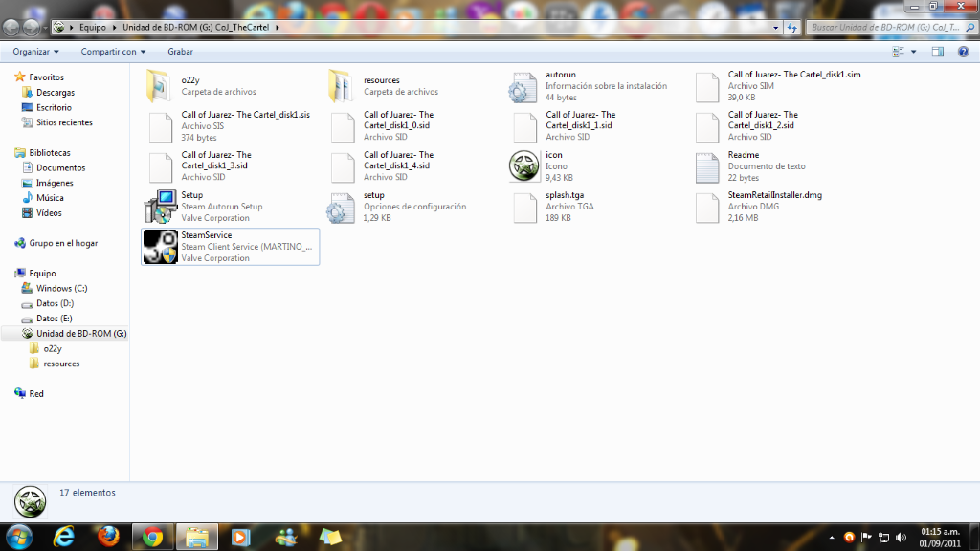Select Bibliotecas in navigation pane

pos(50,152)
